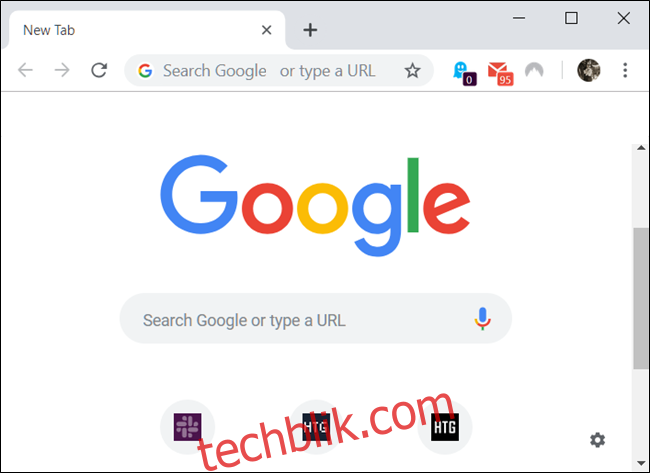
Task: Open the Slack shortcut tile
Action: point(188,427)
